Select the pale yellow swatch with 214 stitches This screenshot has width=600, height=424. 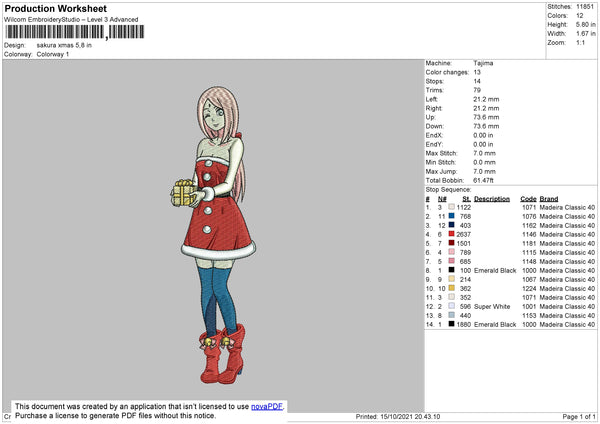point(452,279)
